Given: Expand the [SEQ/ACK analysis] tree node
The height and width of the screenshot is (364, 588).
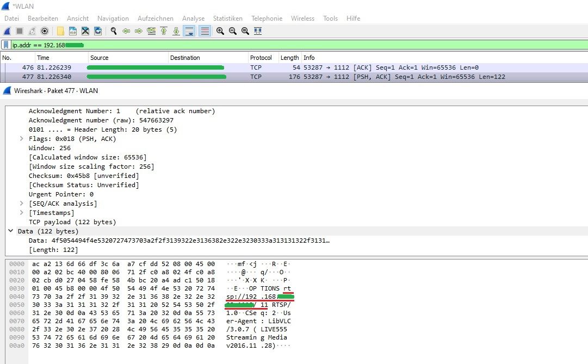Looking at the screenshot, I should 22,203.
